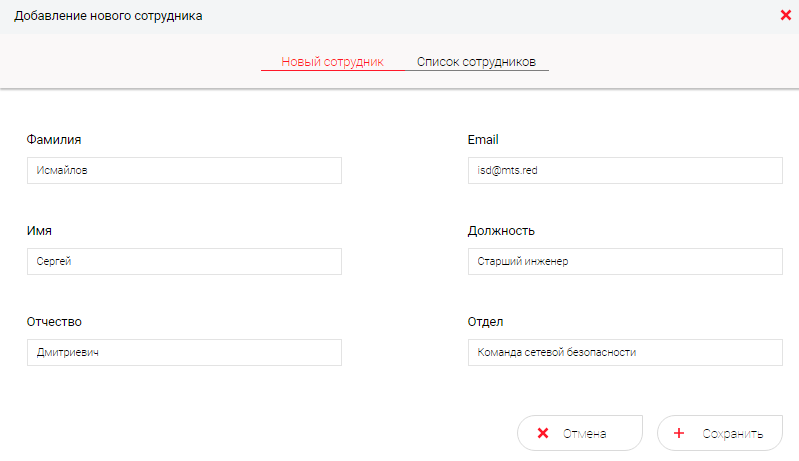Click the Отдел label
Screen dimensions: 799x461
coord(485,322)
